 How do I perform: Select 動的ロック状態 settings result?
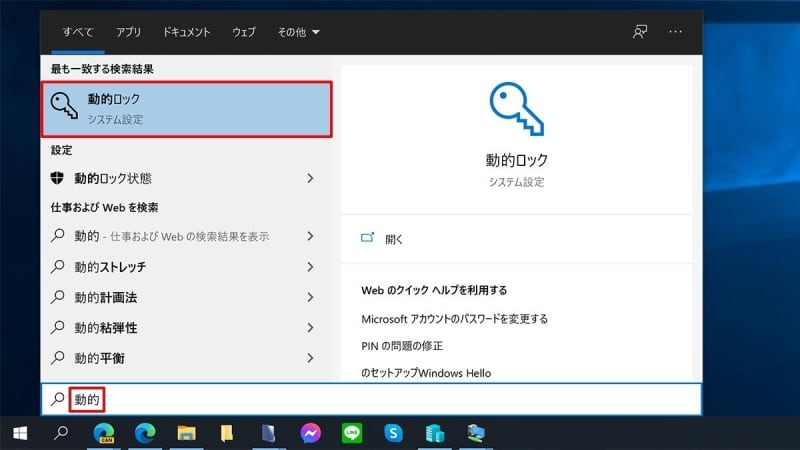click(187, 178)
